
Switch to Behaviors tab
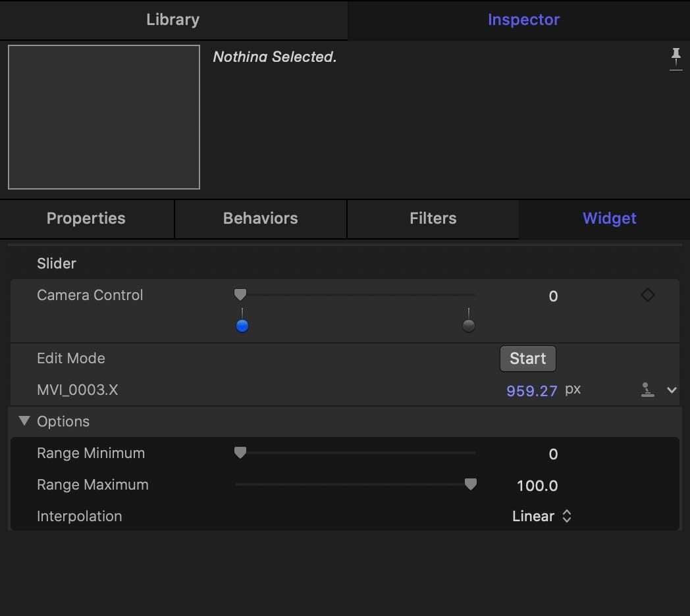click(x=261, y=218)
